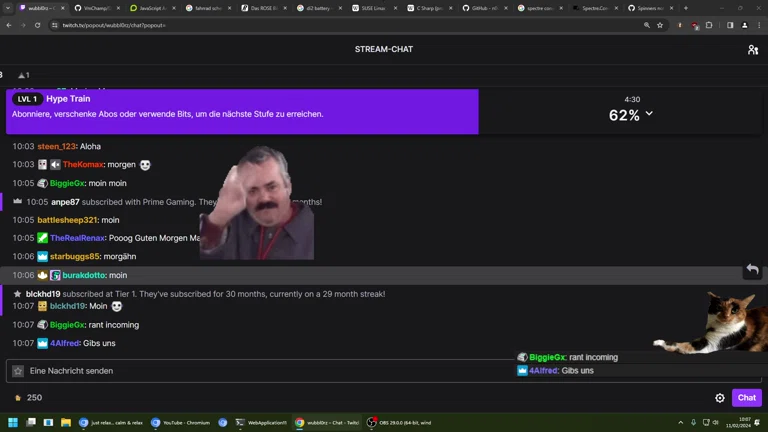Viewport: 768px width, 432px height.
Task: Open the channel points balance showing 250
Action: [x=28, y=398]
